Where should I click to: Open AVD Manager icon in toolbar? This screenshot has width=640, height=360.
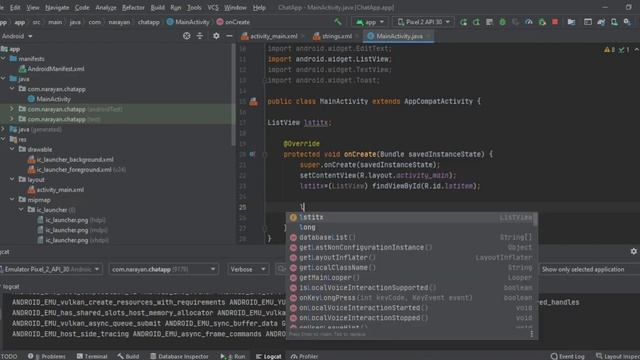(x=614, y=22)
